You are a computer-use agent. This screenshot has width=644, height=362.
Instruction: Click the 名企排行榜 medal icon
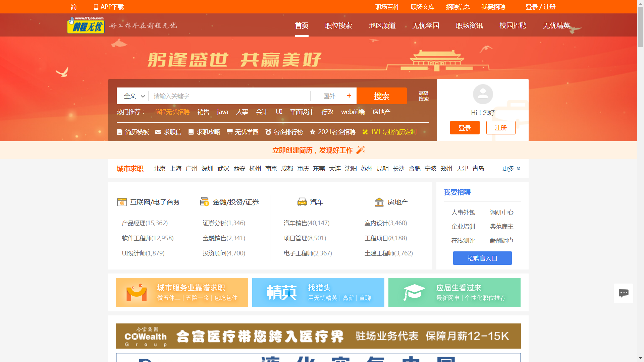coord(268,132)
